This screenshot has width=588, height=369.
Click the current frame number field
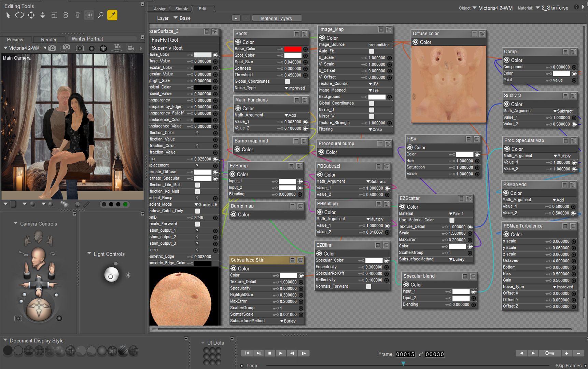tap(405, 354)
